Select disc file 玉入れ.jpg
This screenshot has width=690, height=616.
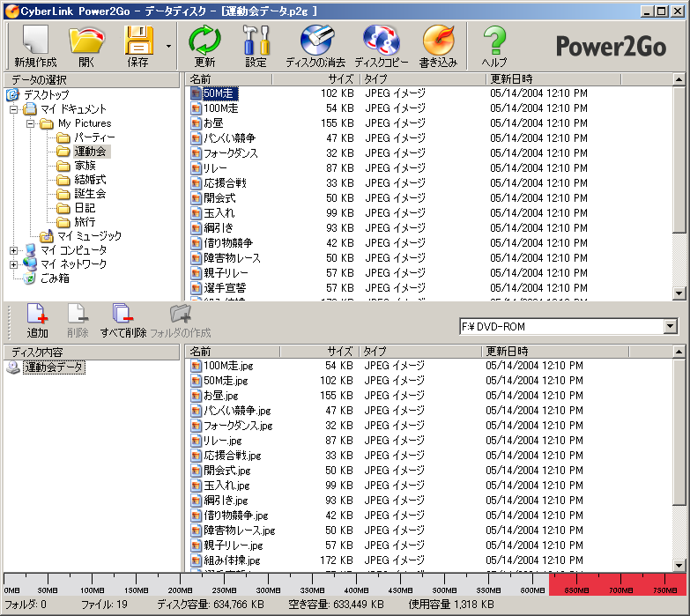[x=226, y=486]
